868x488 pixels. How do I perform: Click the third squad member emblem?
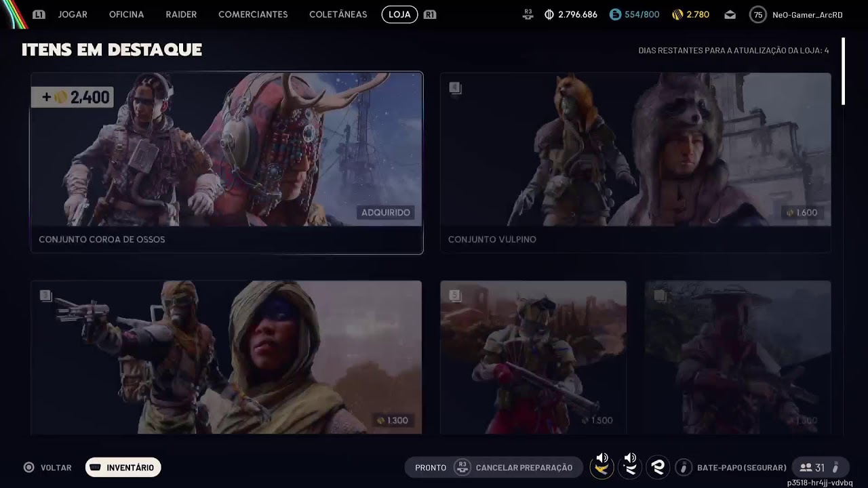(x=657, y=468)
